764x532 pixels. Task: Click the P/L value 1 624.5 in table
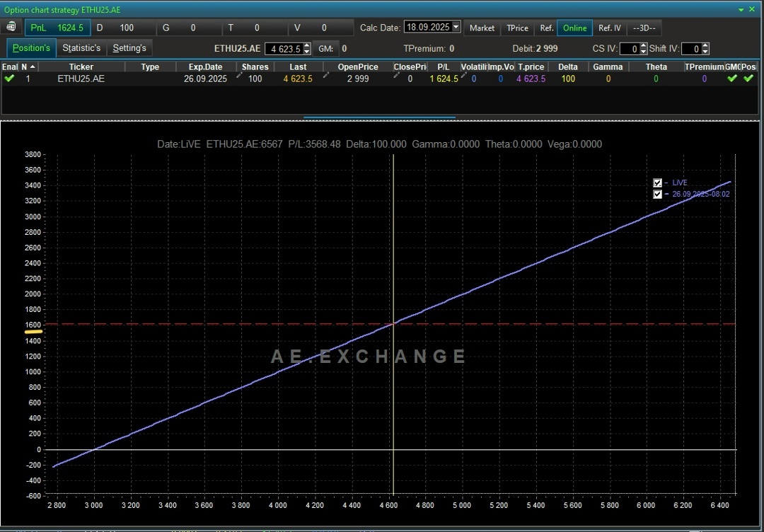coord(444,79)
